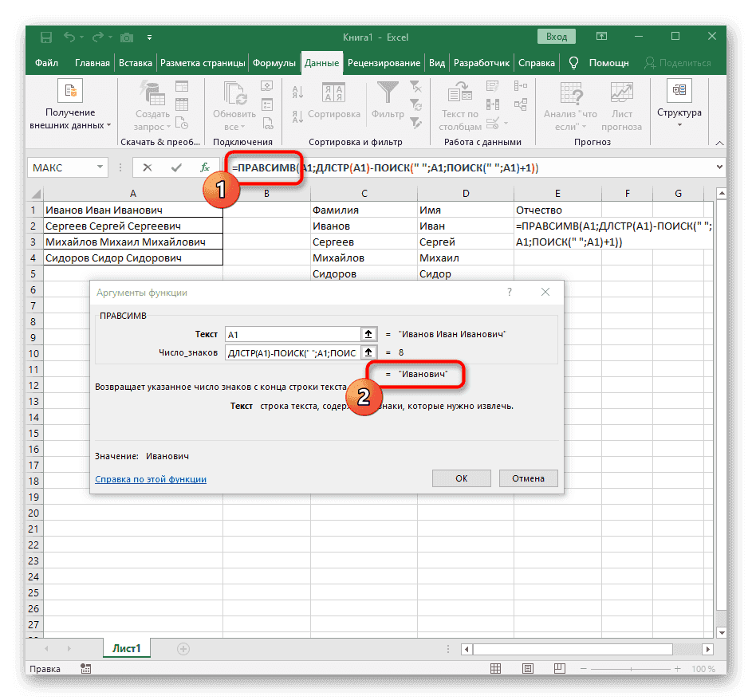Click the Insert Function fx icon
This screenshot has width=752, height=700.
205,167
